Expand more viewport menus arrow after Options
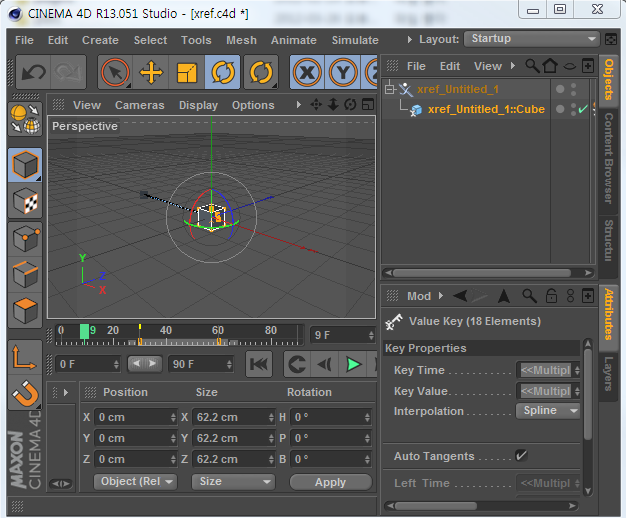Screen dimensions: 626x518 click(299, 105)
